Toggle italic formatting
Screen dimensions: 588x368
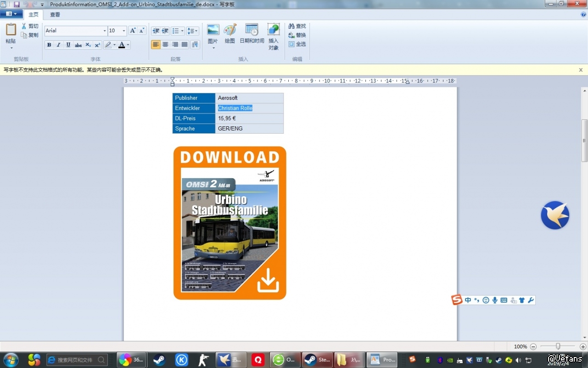tap(59, 45)
